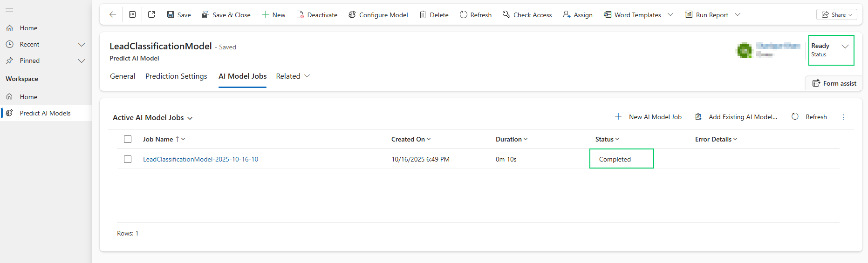Expand the Recent section in sidebar

coord(82,45)
